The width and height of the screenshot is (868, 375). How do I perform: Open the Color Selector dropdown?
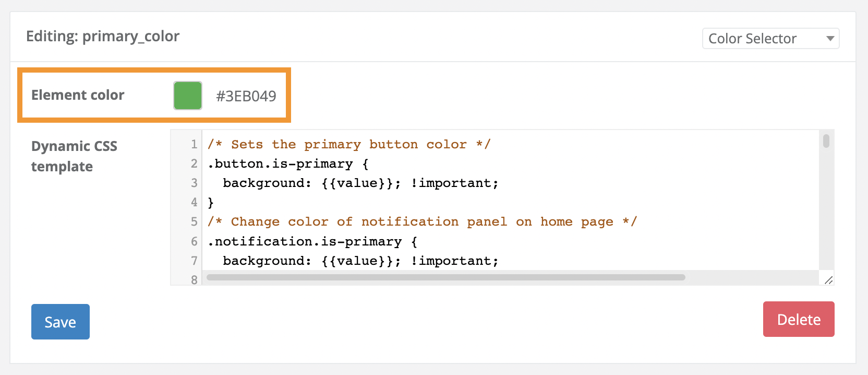[770, 39]
